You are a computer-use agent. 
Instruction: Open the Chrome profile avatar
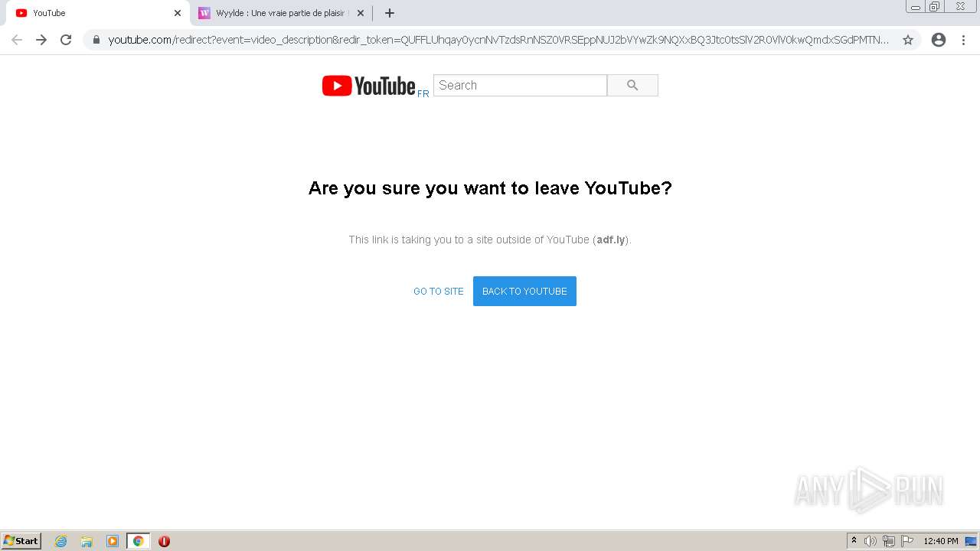[939, 40]
